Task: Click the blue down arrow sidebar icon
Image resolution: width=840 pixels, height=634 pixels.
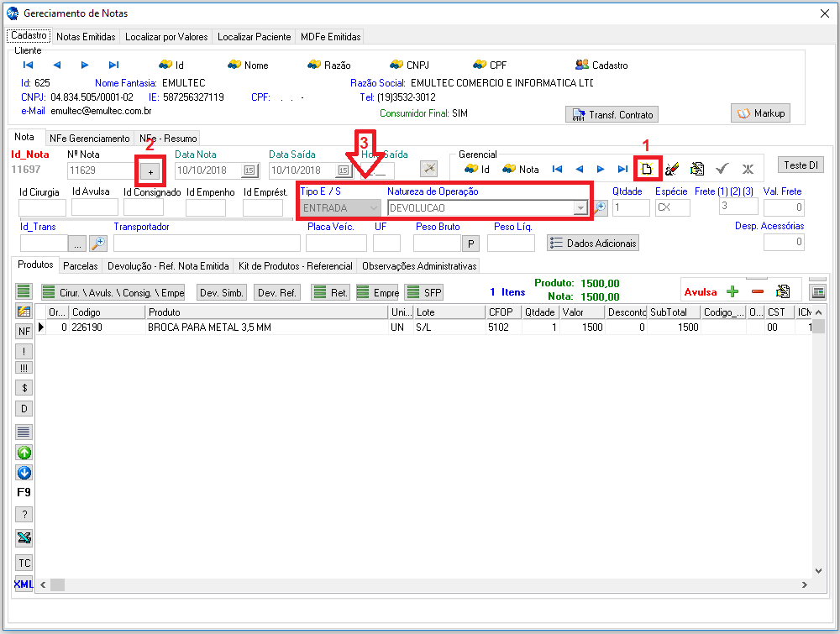Action: (x=24, y=473)
